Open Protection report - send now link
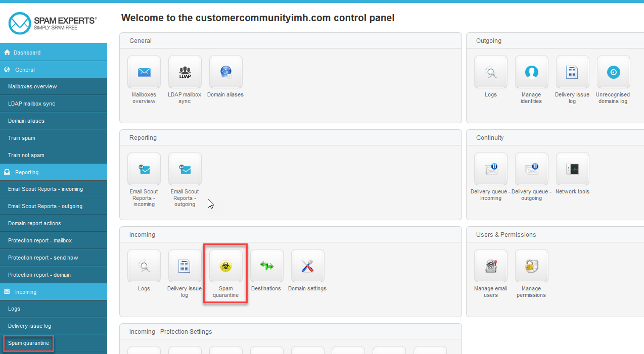Viewport: 644px width, 354px height. pyautogui.click(x=54, y=258)
